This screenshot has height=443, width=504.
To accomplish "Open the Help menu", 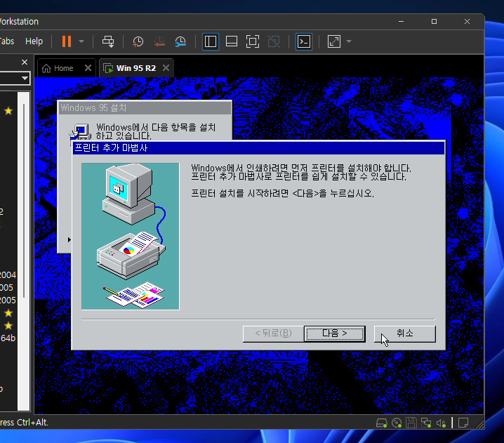I will [34, 41].
